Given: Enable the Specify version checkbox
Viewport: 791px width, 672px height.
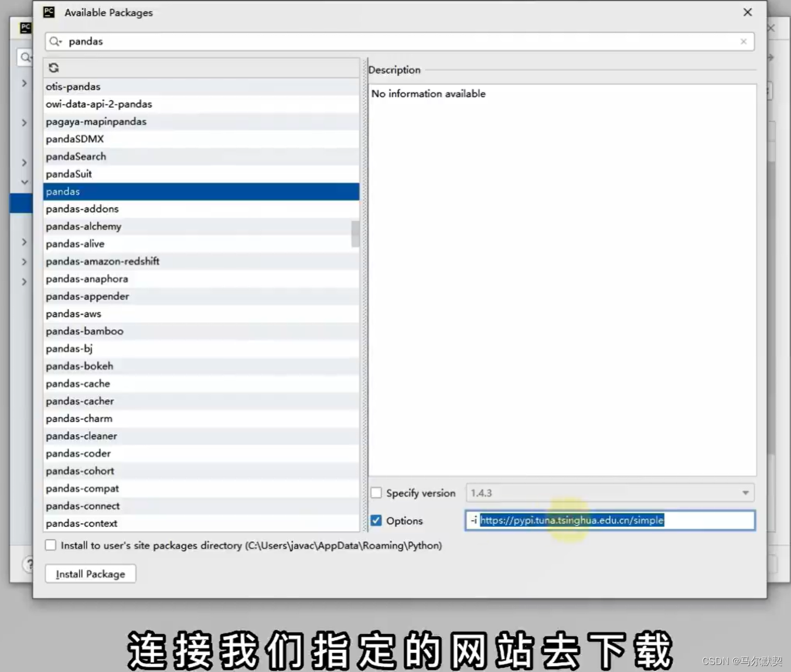Looking at the screenshot, I should tap(376, 493).
